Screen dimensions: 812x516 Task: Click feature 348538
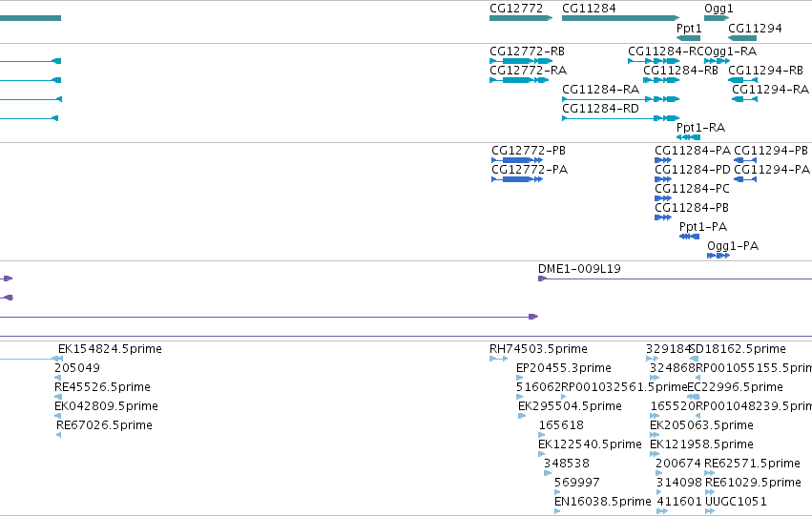tap(548, 473)
